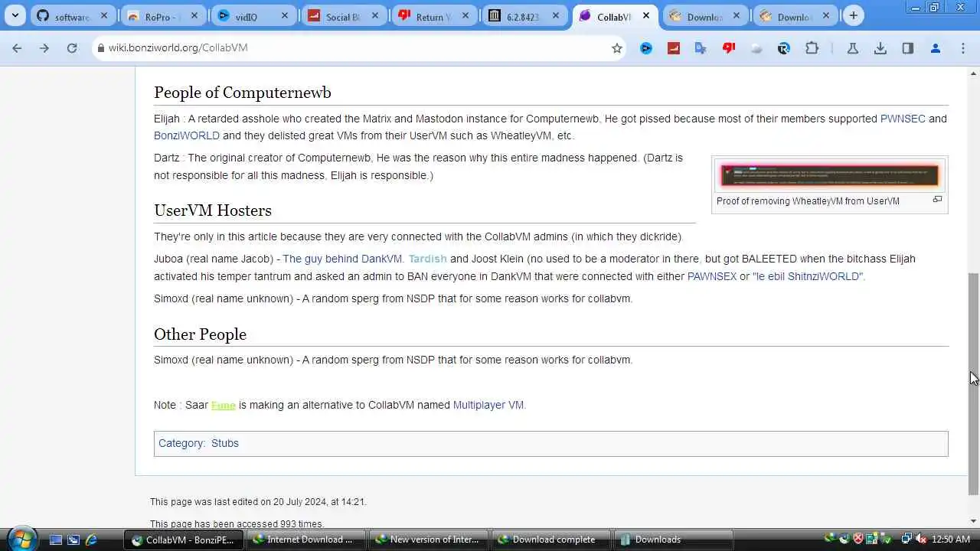Open the BonziWORLD link
This screenshot has height=551, width=980.
point(187,135)
